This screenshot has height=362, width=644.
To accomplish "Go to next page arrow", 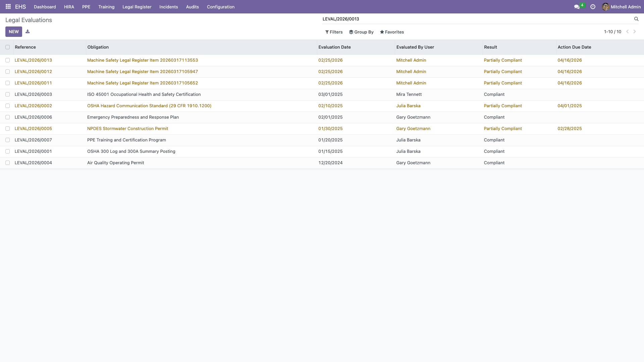I will pos(635,32).
